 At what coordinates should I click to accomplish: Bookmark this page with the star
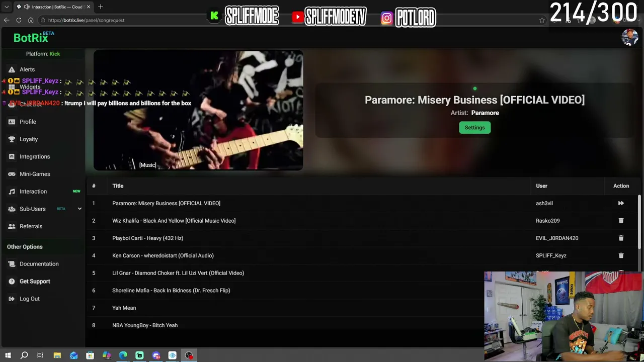[x=542, y=20]
